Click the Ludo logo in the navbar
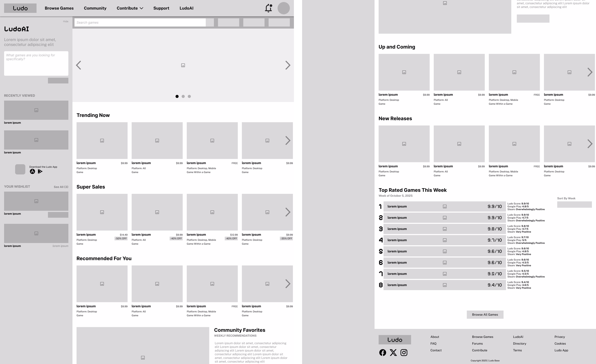596x364 pixels. (20, 8)
